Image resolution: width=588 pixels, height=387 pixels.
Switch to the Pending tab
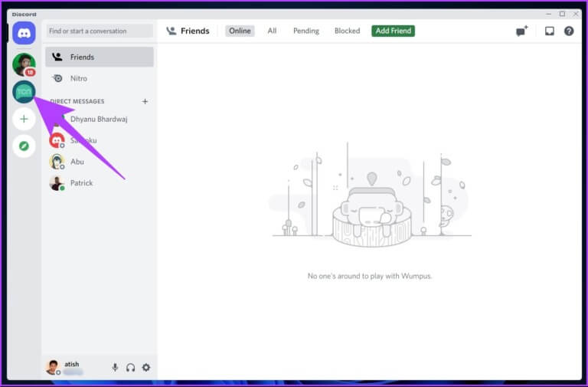click(306, 31)
